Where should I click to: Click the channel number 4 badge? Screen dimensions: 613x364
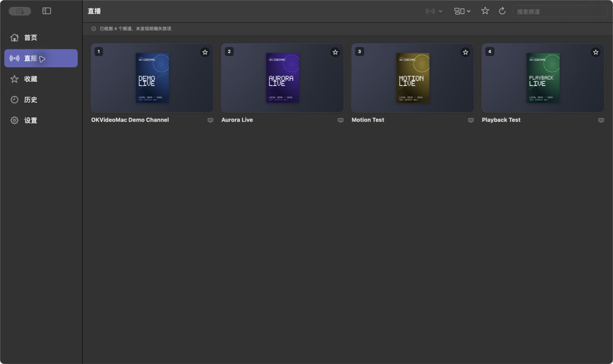pyautogui.click(x=490, y=51)
